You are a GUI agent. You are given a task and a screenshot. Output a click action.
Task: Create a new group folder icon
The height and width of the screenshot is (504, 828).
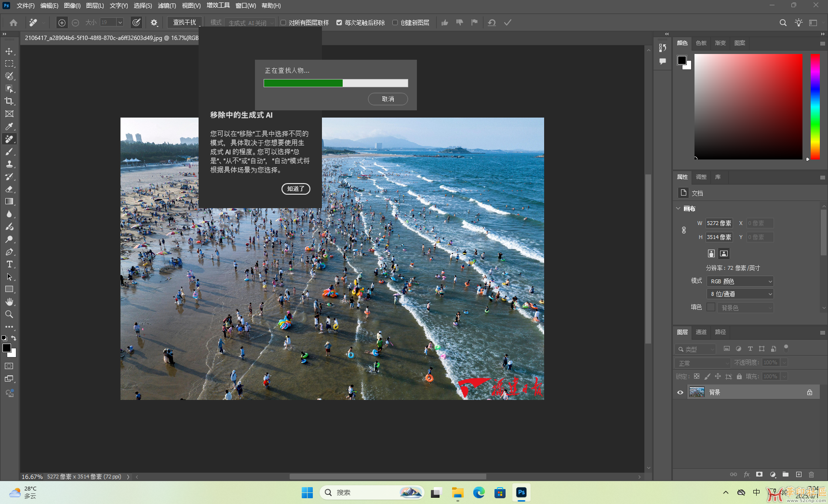tap(786, 475)
